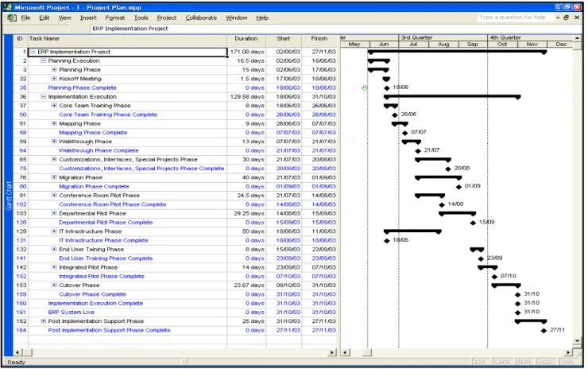Click the Duration column header
588x369 pixels.
[246, 39]
